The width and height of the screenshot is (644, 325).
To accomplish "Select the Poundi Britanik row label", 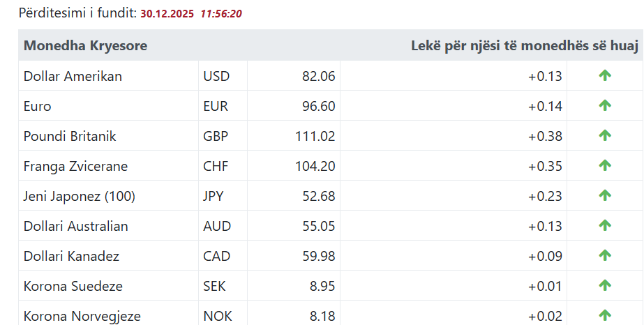I will pos(70,137).
